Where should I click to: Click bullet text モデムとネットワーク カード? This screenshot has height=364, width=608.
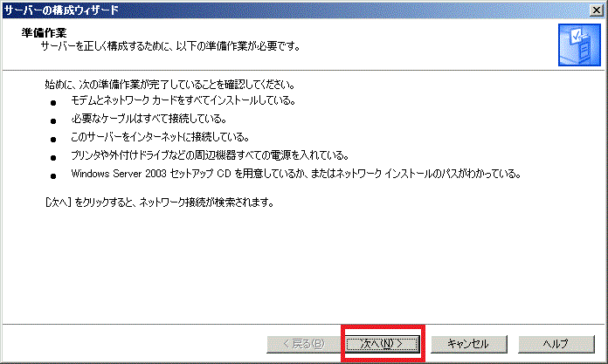(x=183, y=100)
